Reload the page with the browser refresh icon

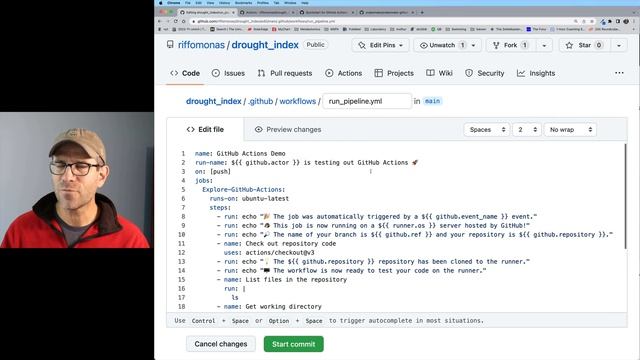[x=176, y=21]
